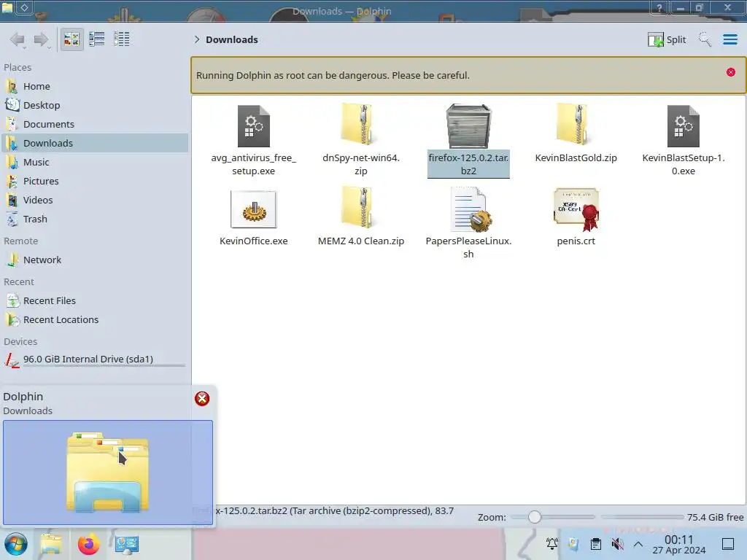Viewport: 747px width, 560px height.
Task: Click the firefox-125.0.2.tar.bz2 filename label
Action: [468, 164]
